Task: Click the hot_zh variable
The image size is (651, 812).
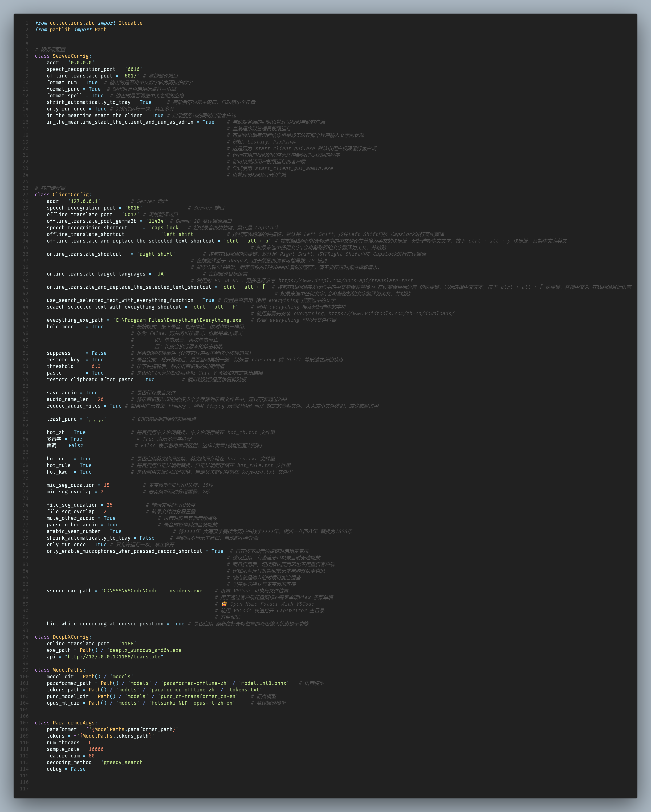Action: [x=56, y=432]
